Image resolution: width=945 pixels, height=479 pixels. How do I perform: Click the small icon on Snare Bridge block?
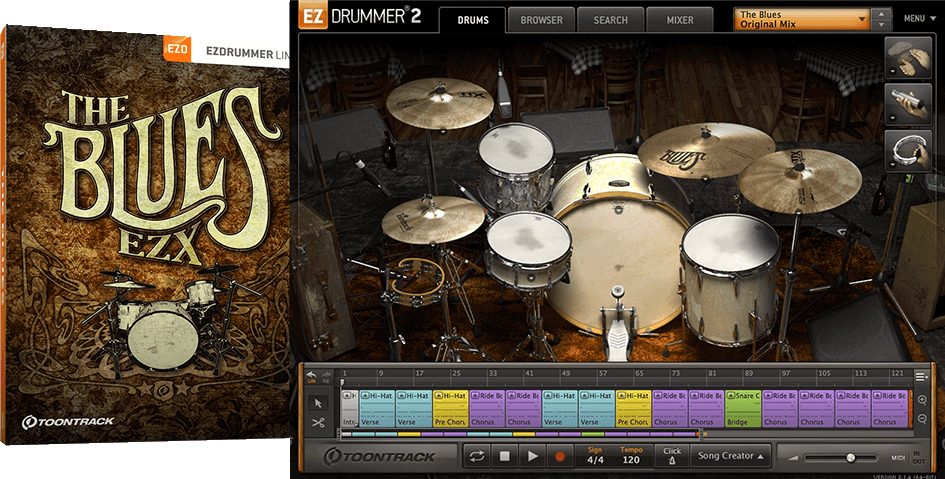[731, 396]
